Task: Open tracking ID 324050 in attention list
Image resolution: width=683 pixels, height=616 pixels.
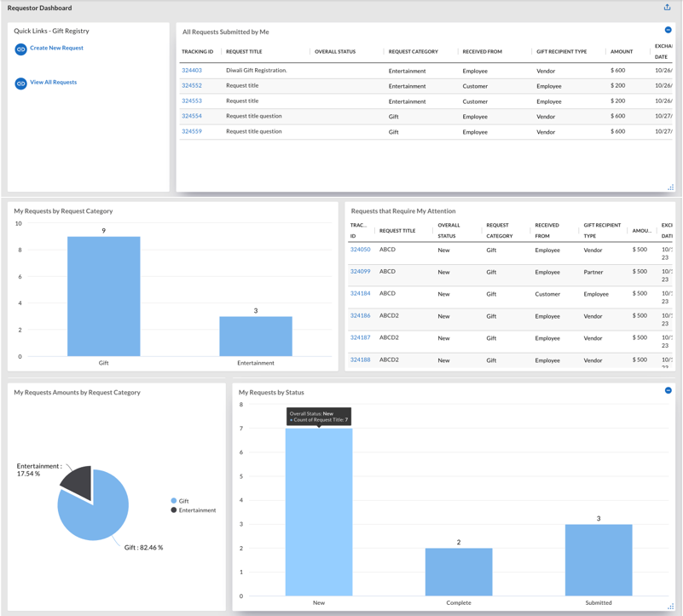Action: pyautogui.click(x=360, y=250)
